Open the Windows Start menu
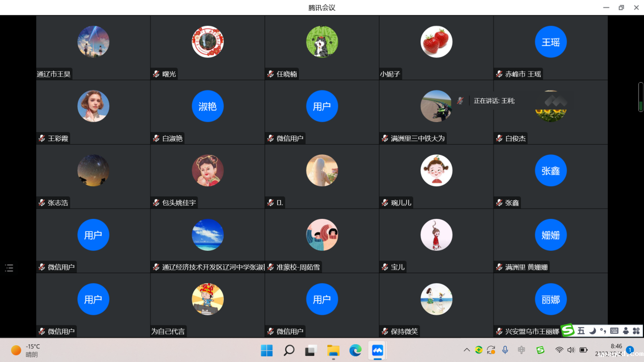This screenshot has height=362, width=644. 266,350
